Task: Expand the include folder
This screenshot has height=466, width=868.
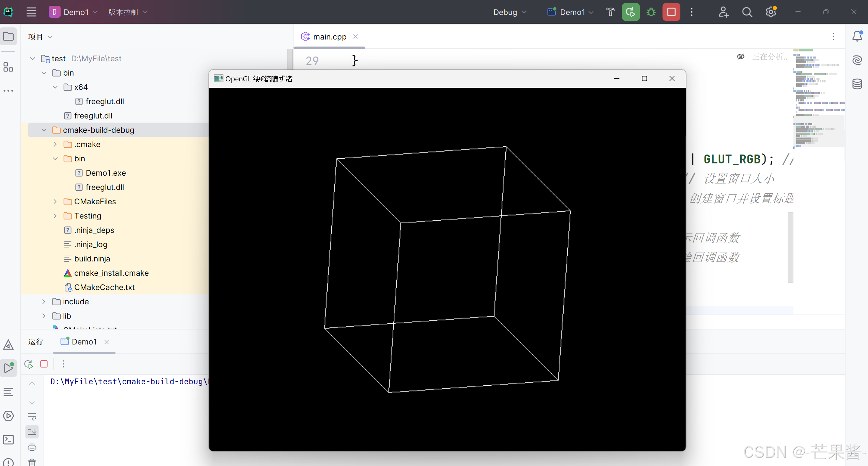Action: tap(44, 302)
